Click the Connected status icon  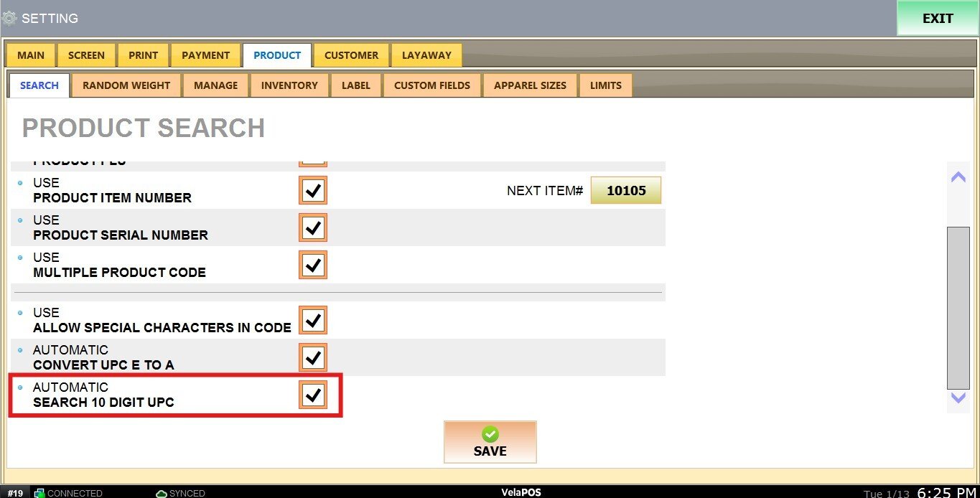click(39, 493)
